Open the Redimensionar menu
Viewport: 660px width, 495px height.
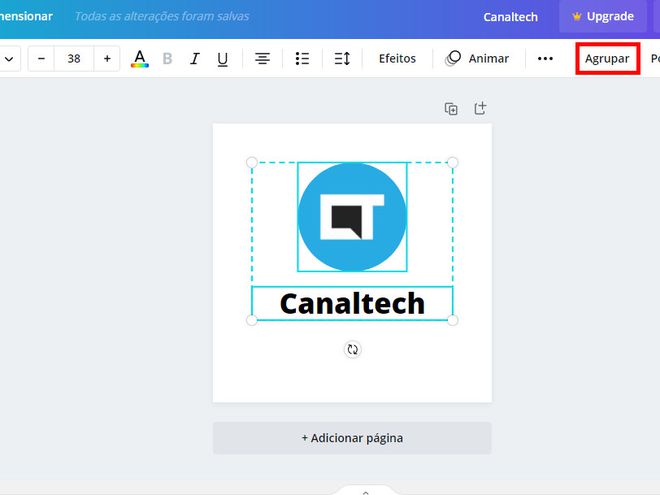(26, 16)
